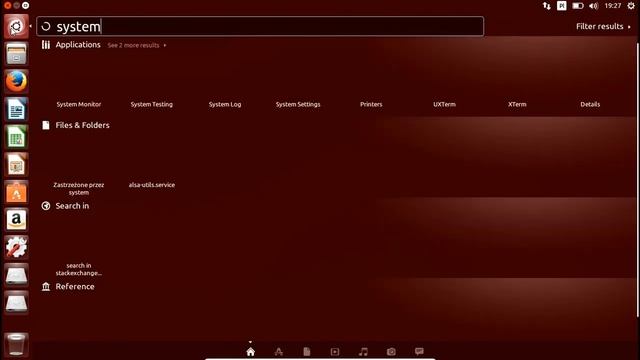Click into the Dash search field

pos(260,27)
